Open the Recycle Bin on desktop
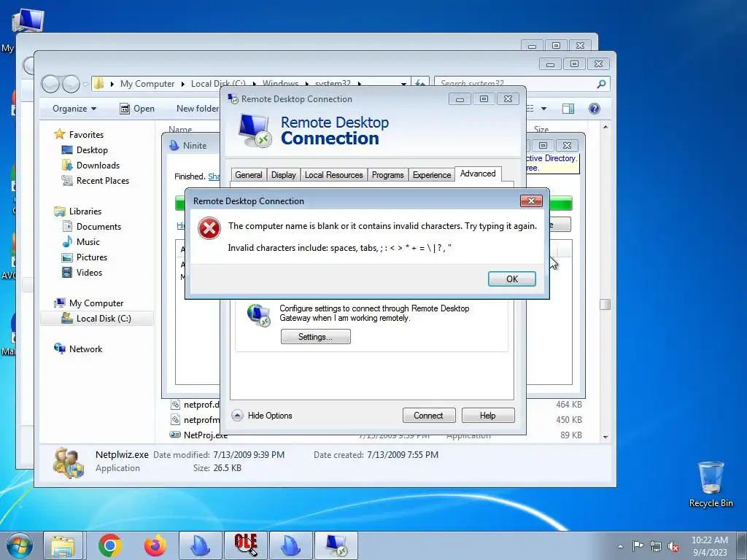The width and height of the screenshot is (747, 560). click(x=711, y=484)
